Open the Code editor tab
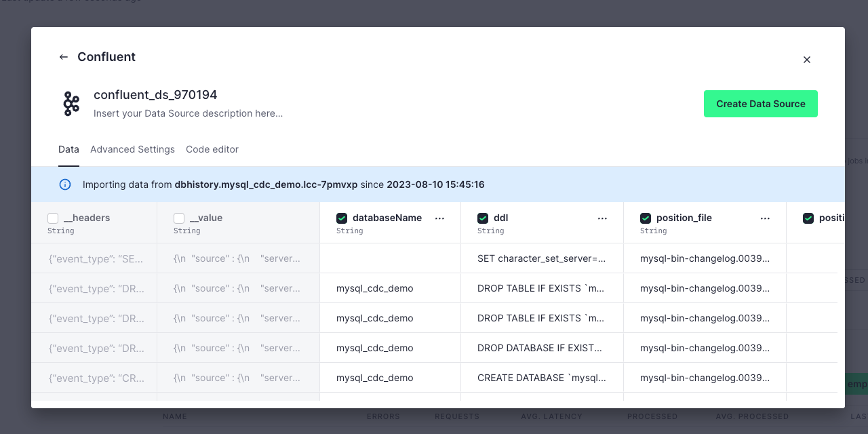 point(212,149)
